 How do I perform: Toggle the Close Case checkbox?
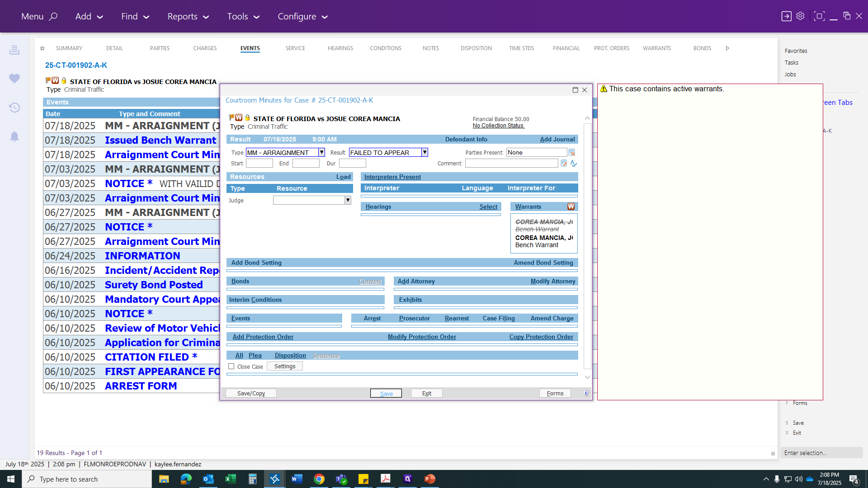click(231, 366)
